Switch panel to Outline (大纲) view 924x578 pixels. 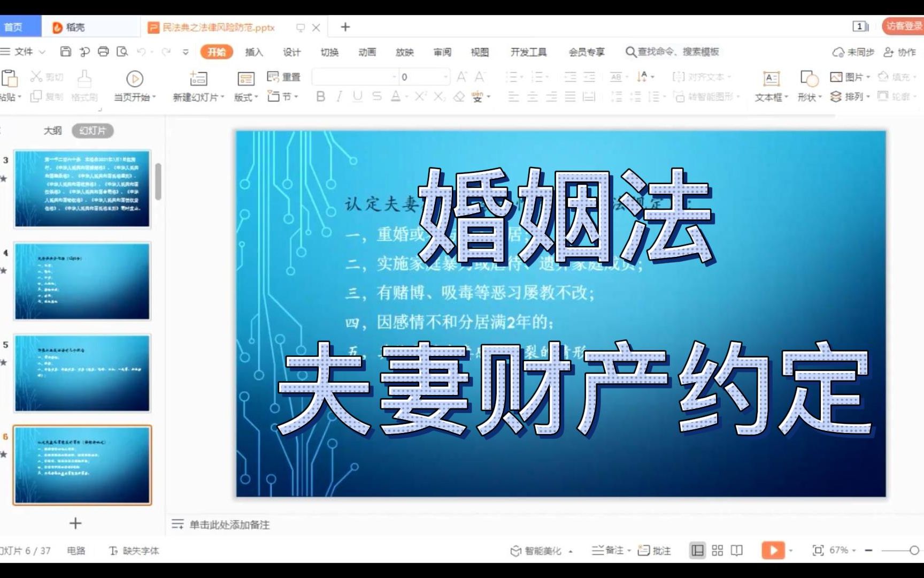click(52, 131)
